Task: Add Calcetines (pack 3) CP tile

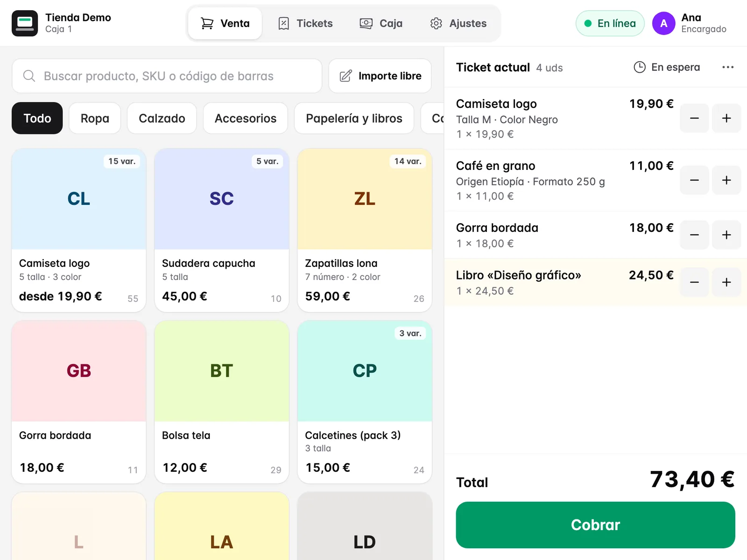Action: click(x=365, y=402)
